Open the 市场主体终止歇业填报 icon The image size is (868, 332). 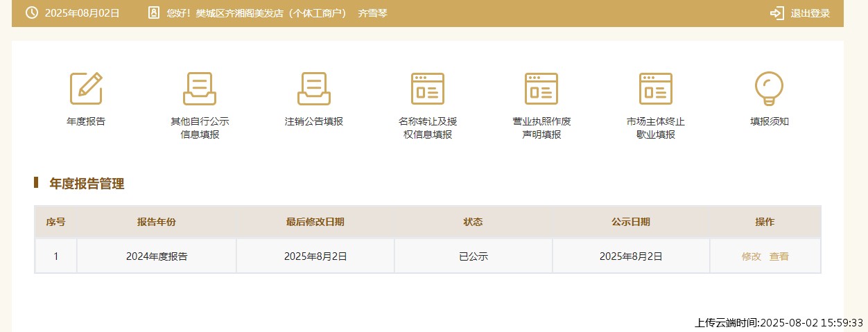click(656, 88)
